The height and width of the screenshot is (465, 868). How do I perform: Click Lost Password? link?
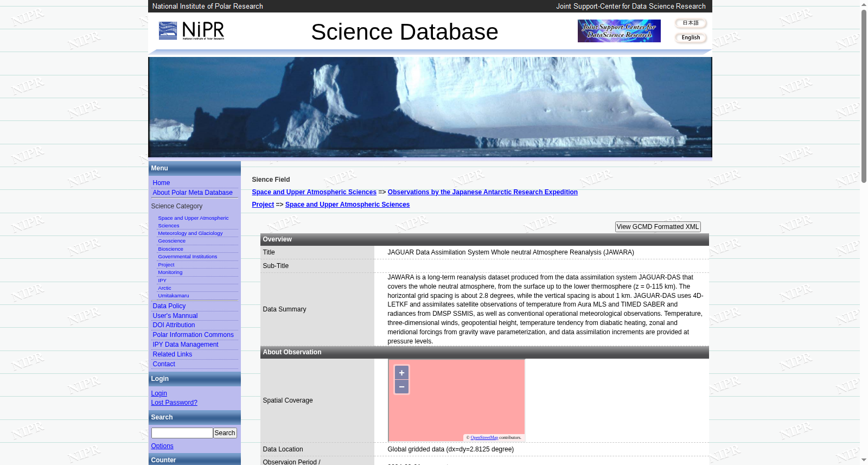point(174,403)
